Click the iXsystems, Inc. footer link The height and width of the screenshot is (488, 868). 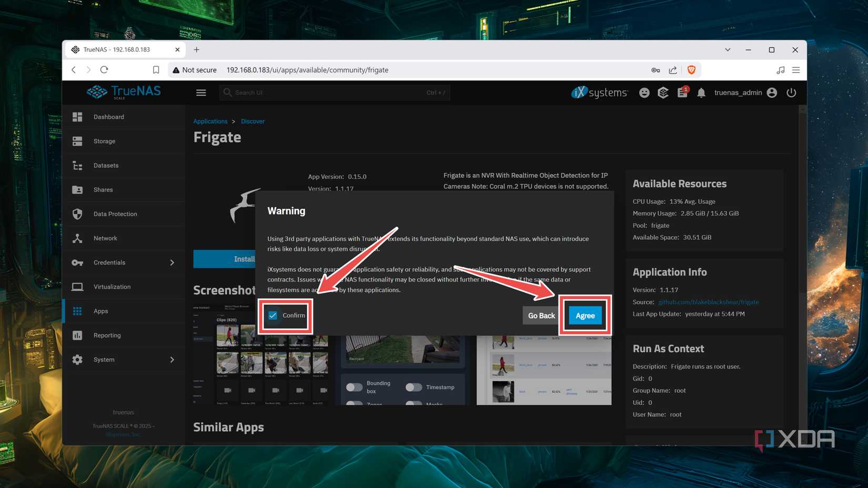coord(124,435)
